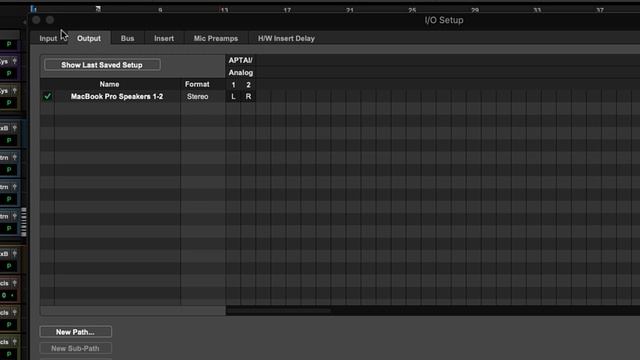Screen dimensions: 640x360
Task: Click the L channel assignment cell
Action: pyautogui.click(x=233, y=97)
